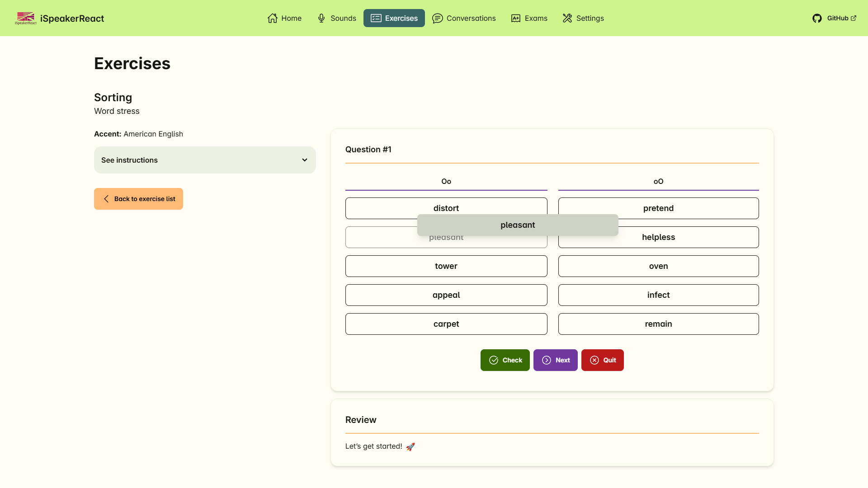Go back to exercise list
The height and width of the screenshot is (488, 868).
pos(138,199)
